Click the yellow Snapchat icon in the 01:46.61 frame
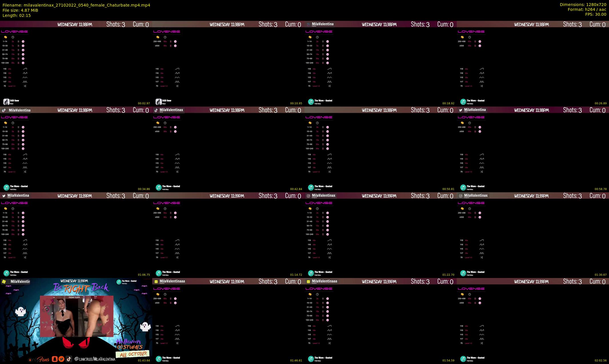 point(156,281)
